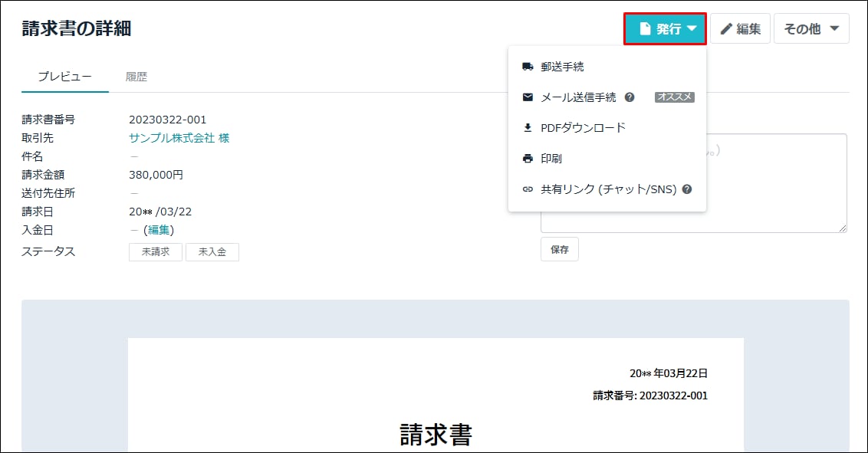Switch to the 履歴 tab
868x453 pixels.
136,77
